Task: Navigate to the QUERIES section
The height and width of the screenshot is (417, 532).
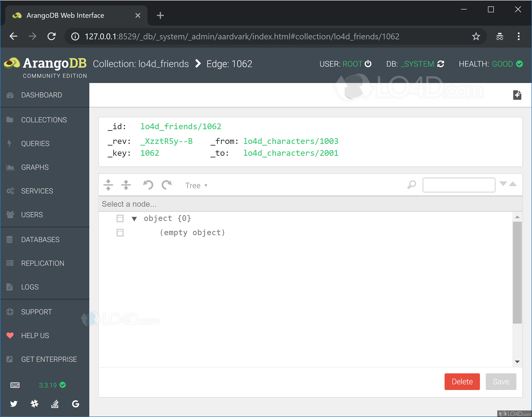Action: pyautogui.click(x=35, y=143)
